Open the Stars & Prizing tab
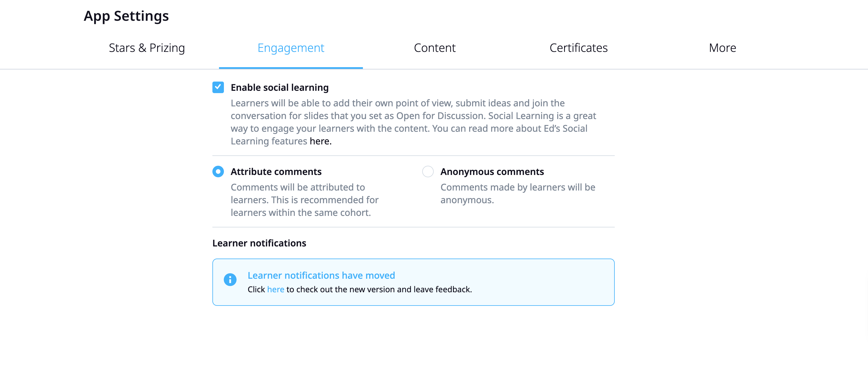The image size is (868, 392). (147, 48)
